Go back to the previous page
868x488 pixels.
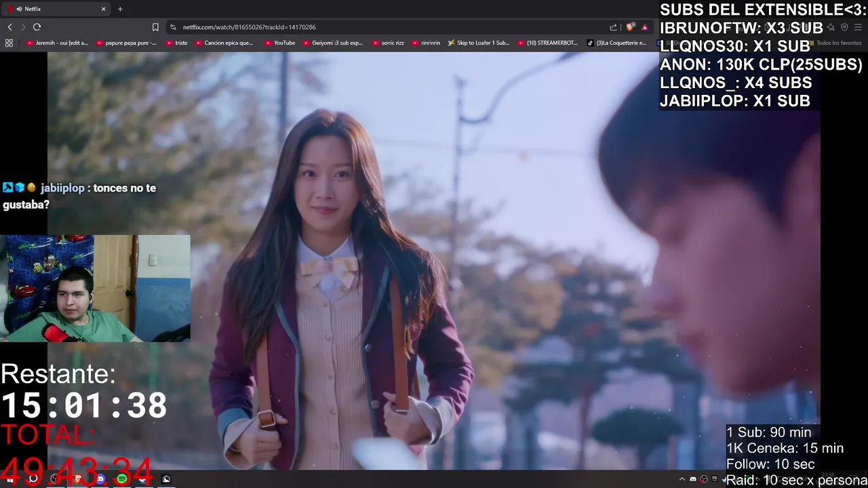9,27
